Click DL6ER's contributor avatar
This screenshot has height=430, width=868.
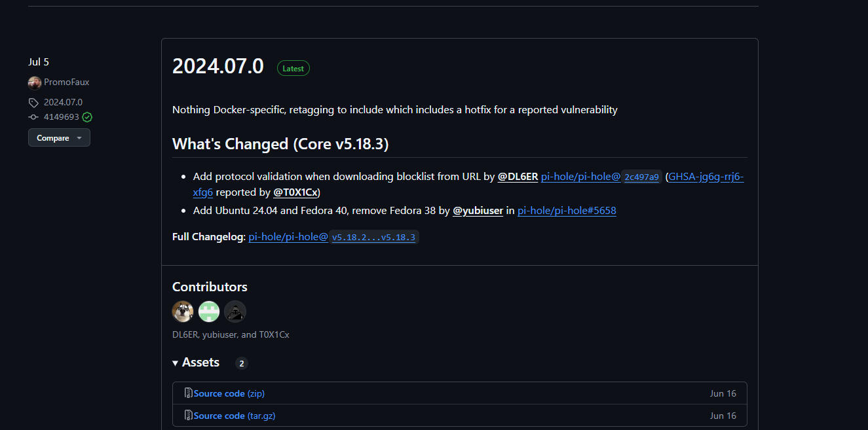click(183, 311)
